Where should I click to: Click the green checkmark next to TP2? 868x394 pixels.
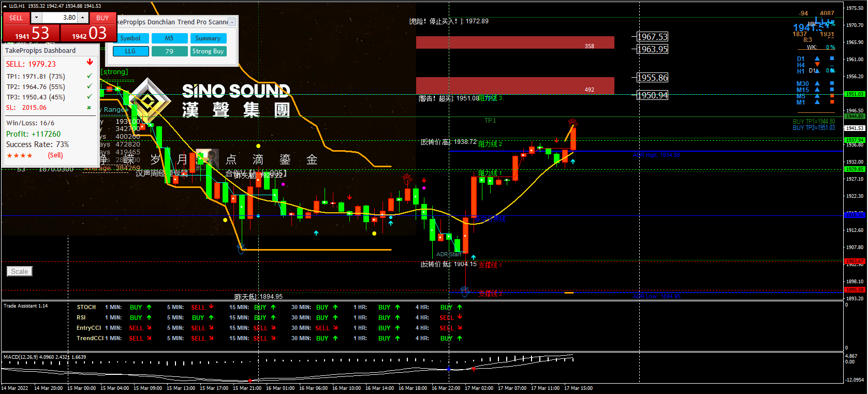coord(90,86)
